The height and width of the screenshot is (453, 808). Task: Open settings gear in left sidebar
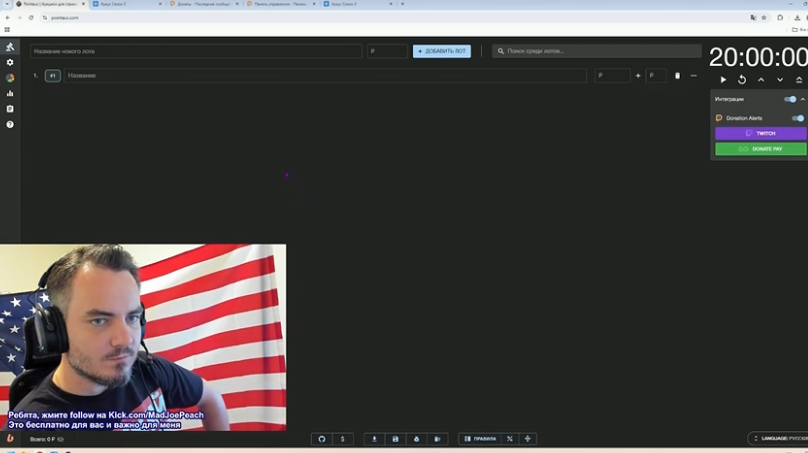click(x=10, y=62)
